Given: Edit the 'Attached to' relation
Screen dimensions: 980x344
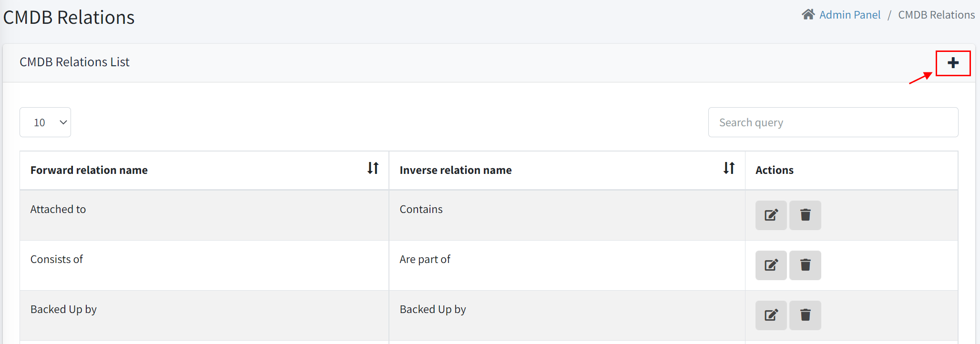Looking at the screenshot, I should coord(771,215).
